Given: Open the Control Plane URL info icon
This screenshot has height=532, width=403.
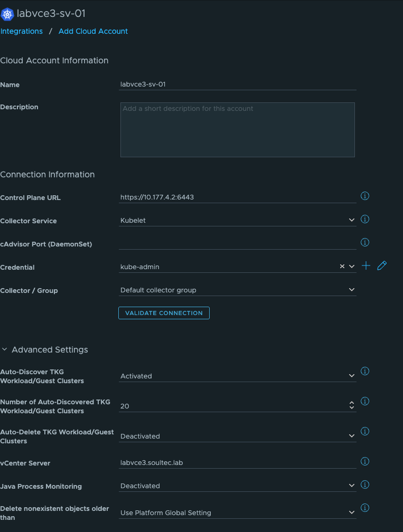Looking at the screenshot, I should (x=365, y=196).
